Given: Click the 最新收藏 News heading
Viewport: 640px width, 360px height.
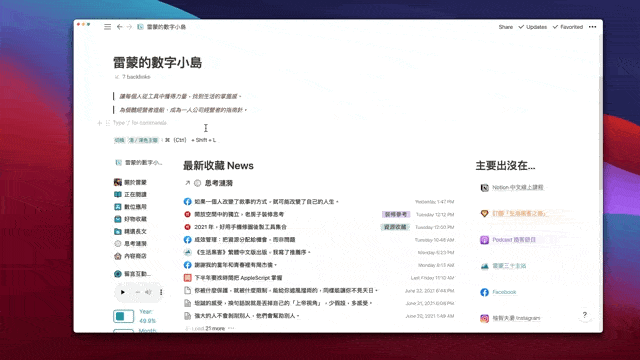Looking at the screenshot, I should [218, 166].
